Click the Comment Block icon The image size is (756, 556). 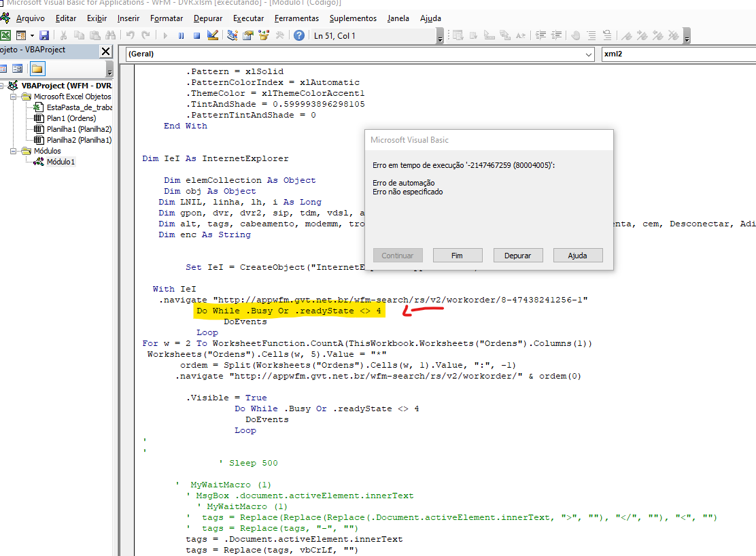click(x=591, y=35)
